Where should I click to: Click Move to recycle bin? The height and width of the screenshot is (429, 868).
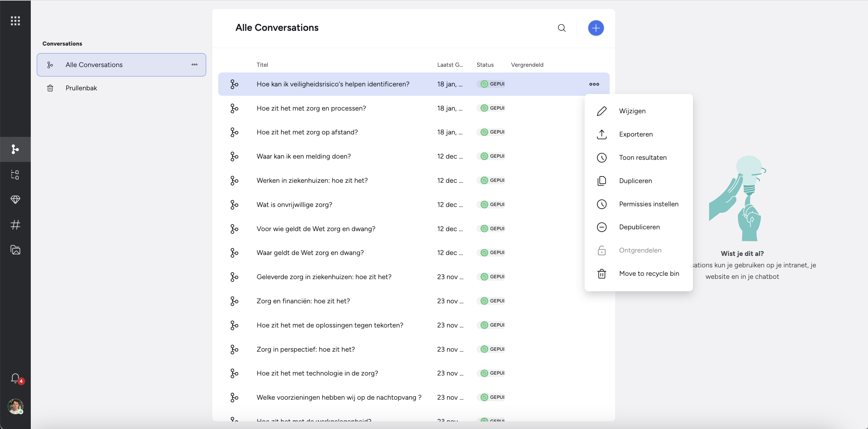coord(649,273)
